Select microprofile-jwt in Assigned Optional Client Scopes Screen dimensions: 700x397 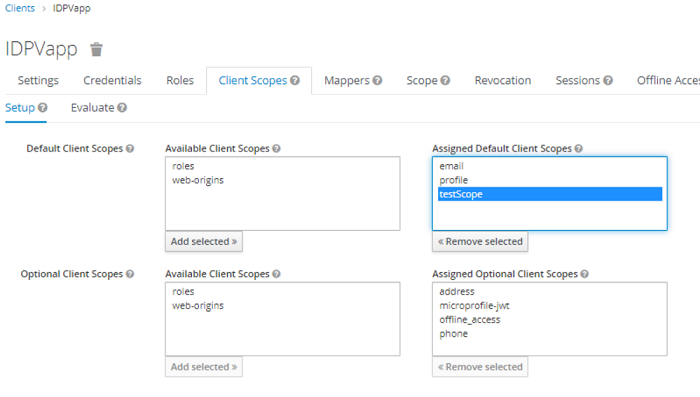coord(550,306)
